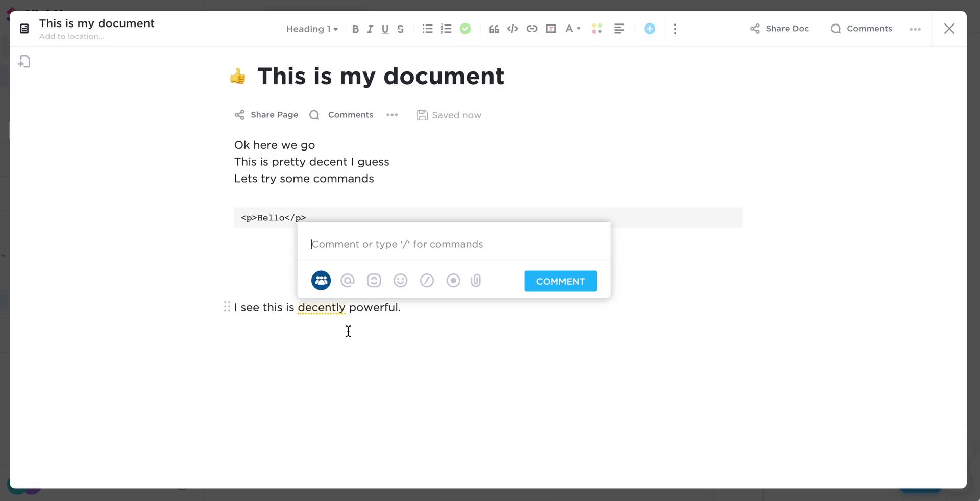Click the drag handle beside 'I see this'
This screenshot has height=501, width=980.
tap(227, 306)
